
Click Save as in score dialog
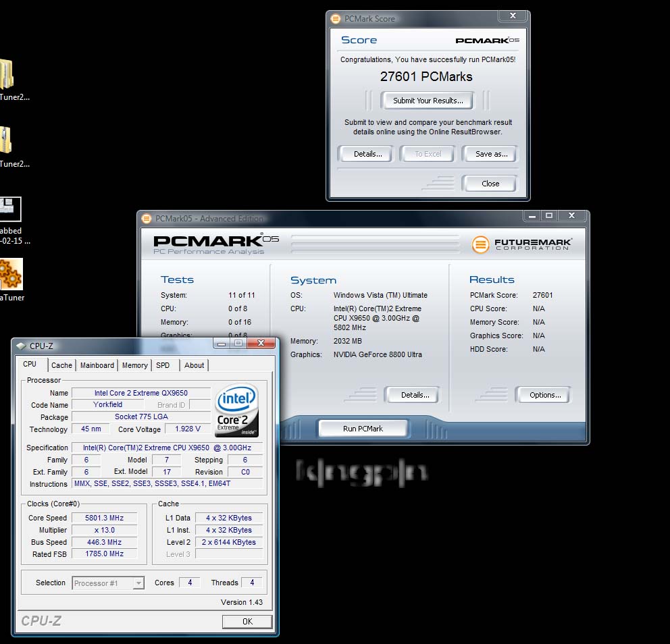pyautogui.click(x=491, y=154)
